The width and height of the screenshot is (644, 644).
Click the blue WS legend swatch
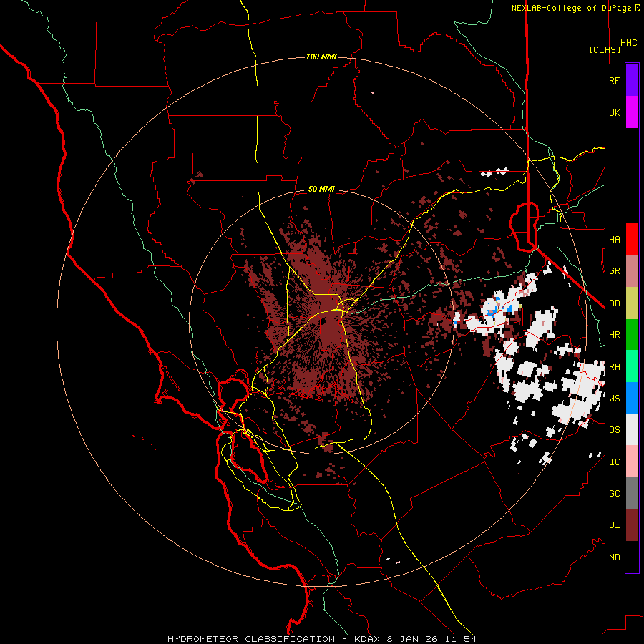tap(632, 398)
